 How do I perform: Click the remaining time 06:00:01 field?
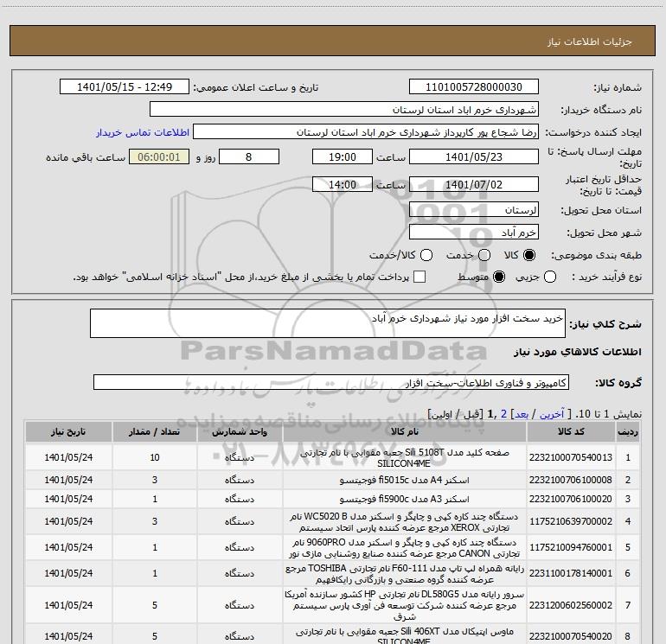coord(159,156)
